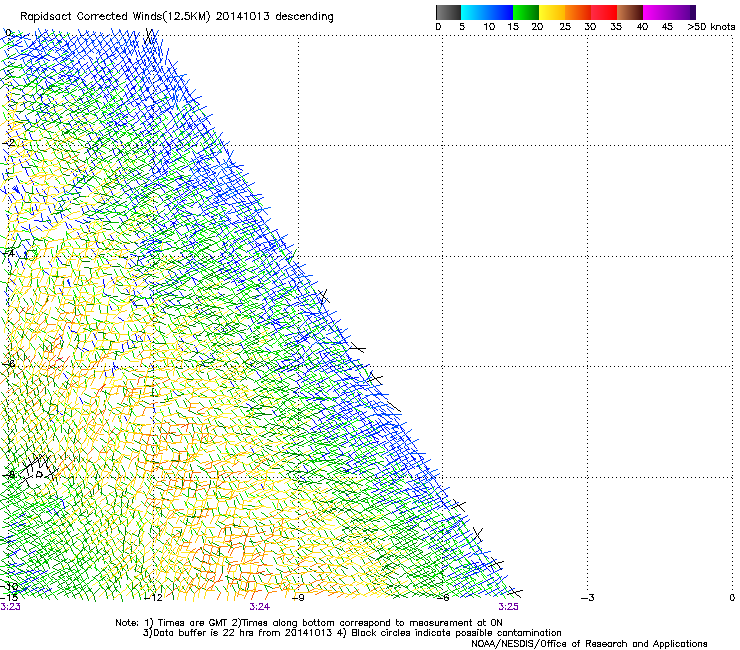
Task: Click the purple 45-50 knots legend color
Action: tap(682, 12)
